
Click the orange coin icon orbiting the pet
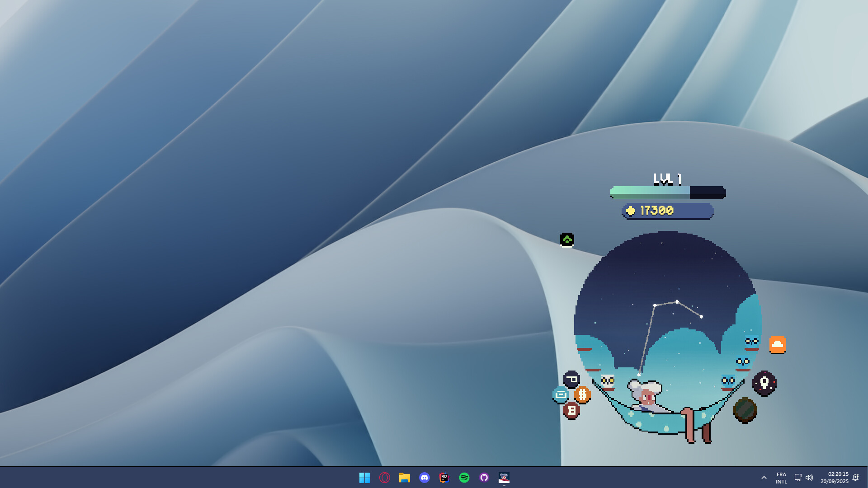(x=583, y=394)
